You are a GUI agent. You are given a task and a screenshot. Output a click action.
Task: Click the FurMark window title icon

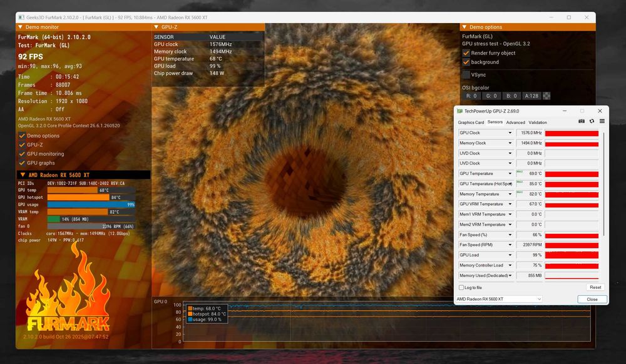21,18
